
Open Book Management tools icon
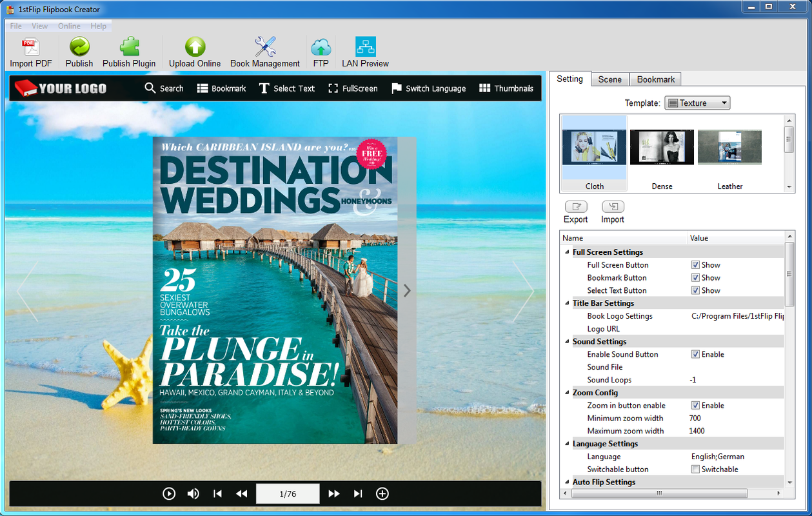click(265, 47)
